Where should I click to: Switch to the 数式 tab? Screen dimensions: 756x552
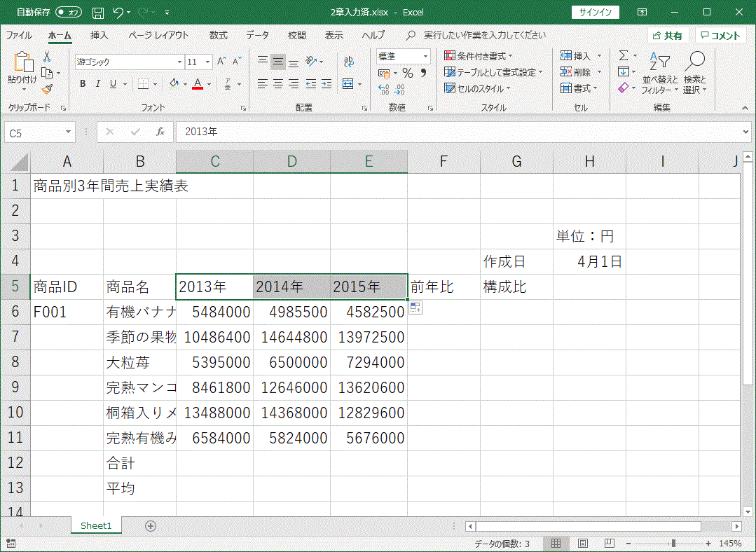(219, 35)
